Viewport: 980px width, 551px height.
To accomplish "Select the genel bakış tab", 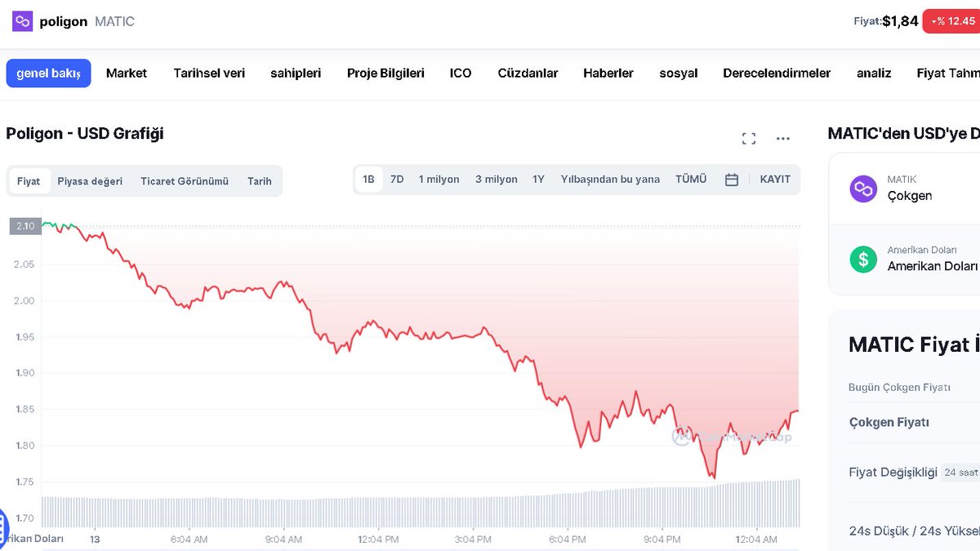I will (48, 73).
